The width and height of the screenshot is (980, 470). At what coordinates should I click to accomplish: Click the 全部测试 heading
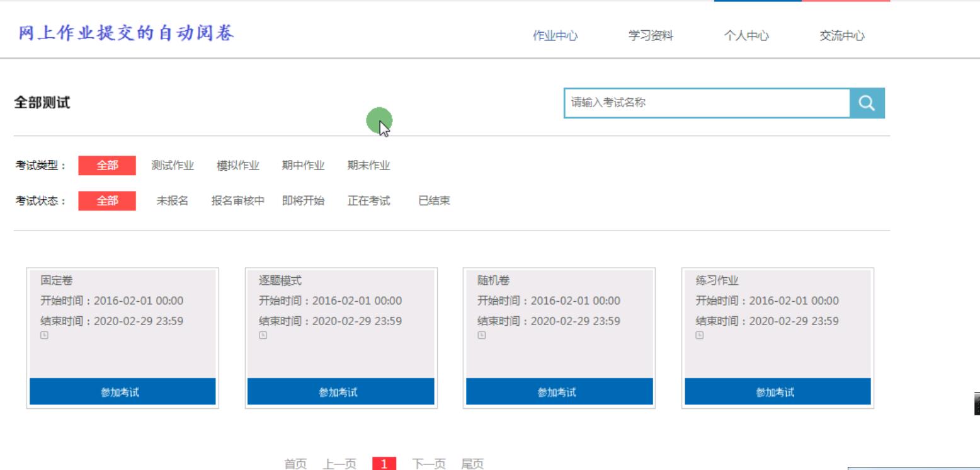coord(42,103)
